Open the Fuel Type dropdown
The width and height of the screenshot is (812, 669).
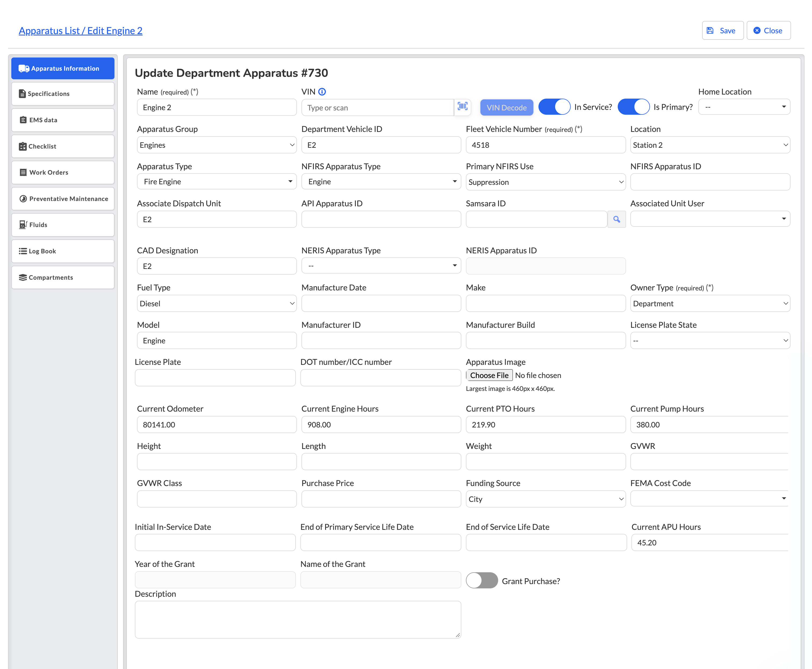[217, 303]
